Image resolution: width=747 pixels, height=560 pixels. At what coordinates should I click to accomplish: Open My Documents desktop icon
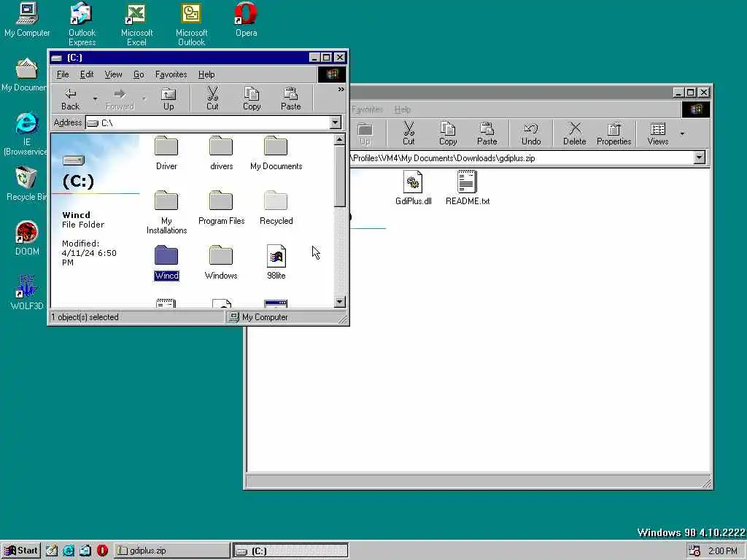click(x=24, y=75)
